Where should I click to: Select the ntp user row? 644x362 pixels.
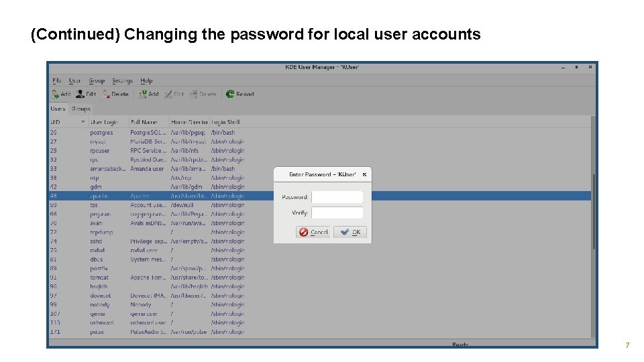(x=321, y=178)
